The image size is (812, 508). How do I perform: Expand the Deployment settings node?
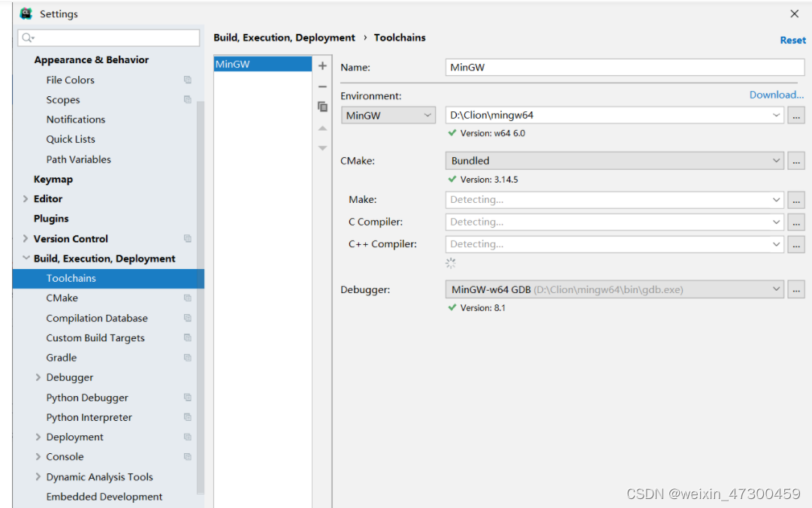pyautogui.click(x=38, y=437)
